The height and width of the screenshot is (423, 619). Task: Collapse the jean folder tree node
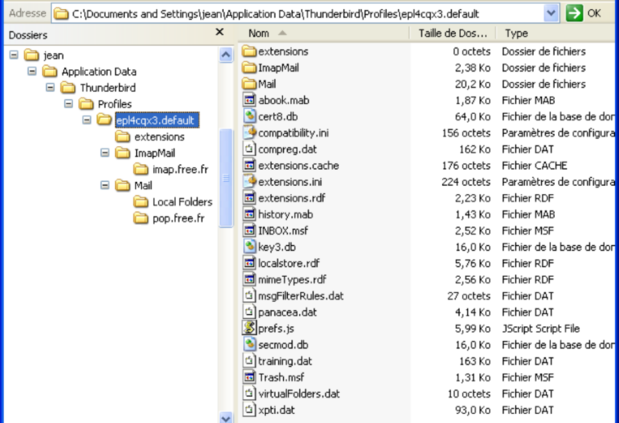(12, 55)
